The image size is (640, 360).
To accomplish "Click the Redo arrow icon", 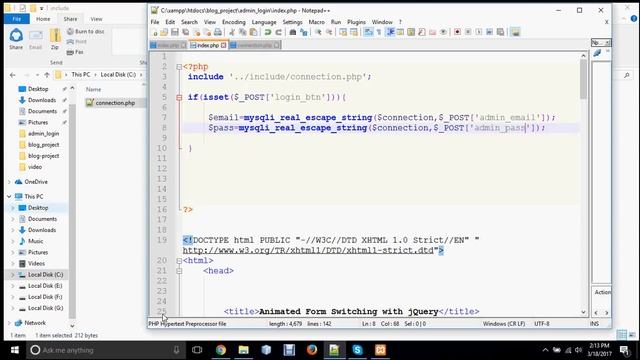I will tap(278, 32).
